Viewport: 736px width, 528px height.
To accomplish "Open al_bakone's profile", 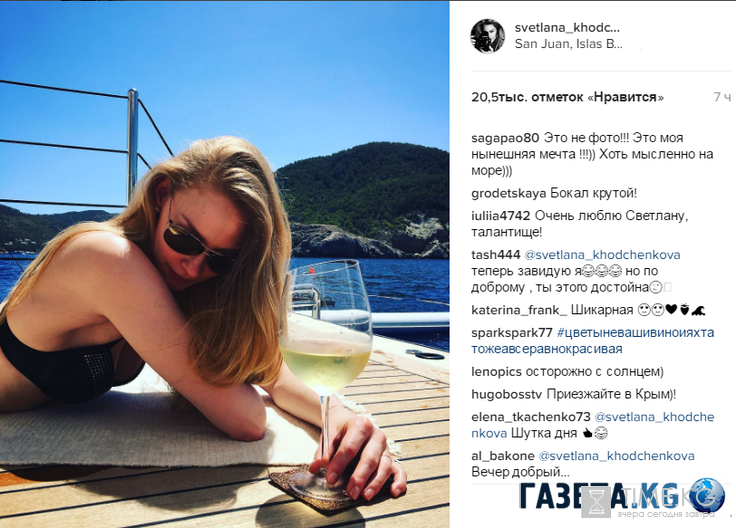I will (x=503, y=456).
